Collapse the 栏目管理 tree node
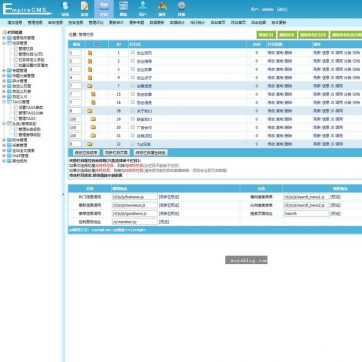Screen dimensions: 362x362 pos(4,43)
